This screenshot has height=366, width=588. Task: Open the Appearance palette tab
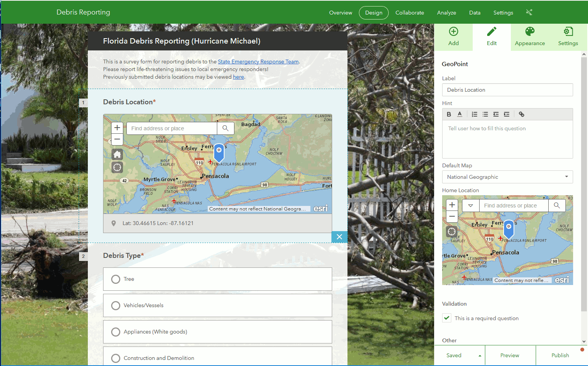pyautogui.click(x=530, y=37)
